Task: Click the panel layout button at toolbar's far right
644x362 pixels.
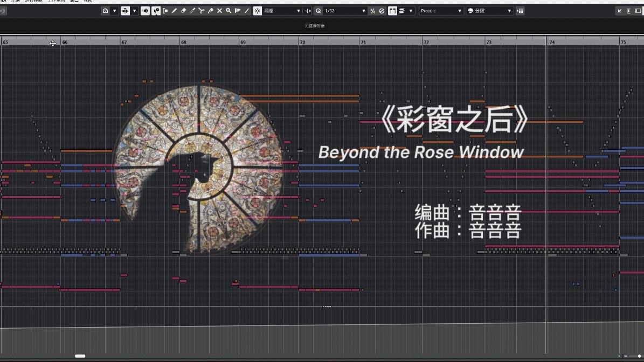Action: coord(638,11)
